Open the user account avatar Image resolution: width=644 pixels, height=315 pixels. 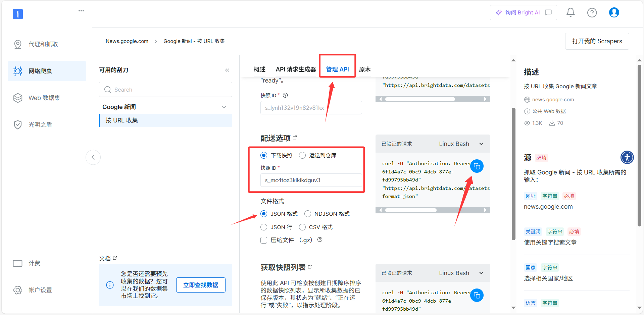(x=614, y=12)
